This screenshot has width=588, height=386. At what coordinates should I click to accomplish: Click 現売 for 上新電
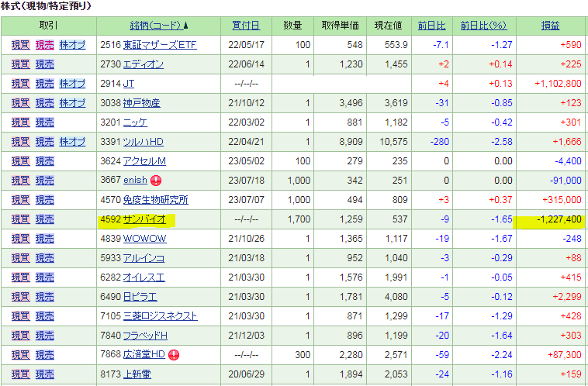point(45,374)
